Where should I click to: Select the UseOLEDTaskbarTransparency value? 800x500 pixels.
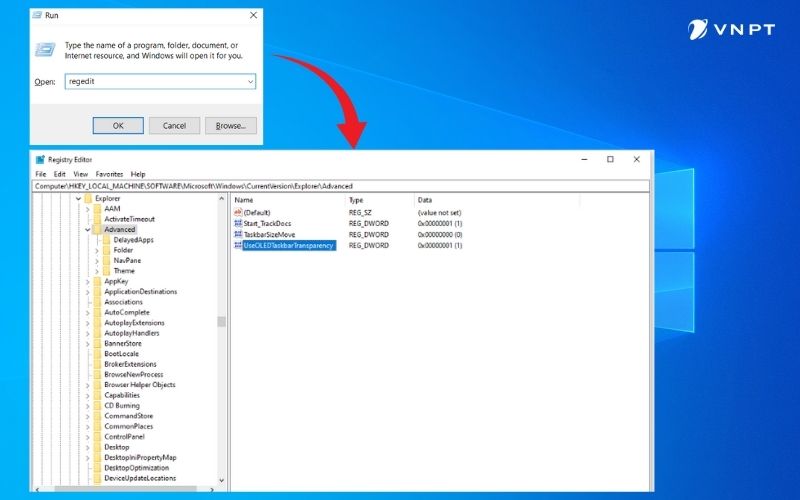pos(288,245)
